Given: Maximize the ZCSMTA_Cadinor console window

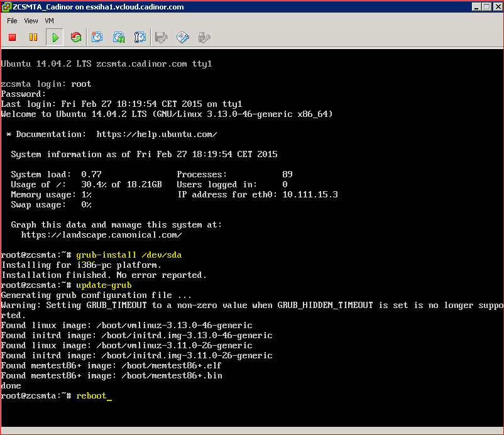Looking at the screenshot, I should click(x=487, y=7).
